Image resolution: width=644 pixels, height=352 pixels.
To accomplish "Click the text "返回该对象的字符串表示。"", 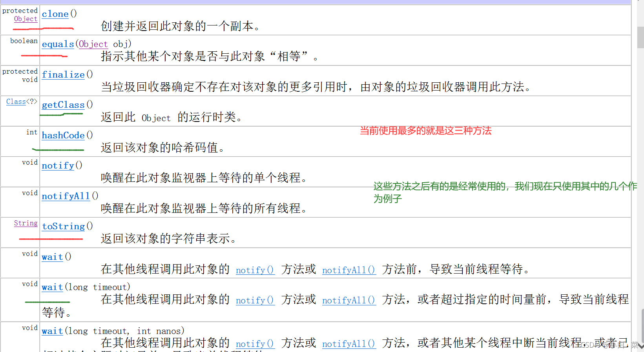I will point(169,239).
